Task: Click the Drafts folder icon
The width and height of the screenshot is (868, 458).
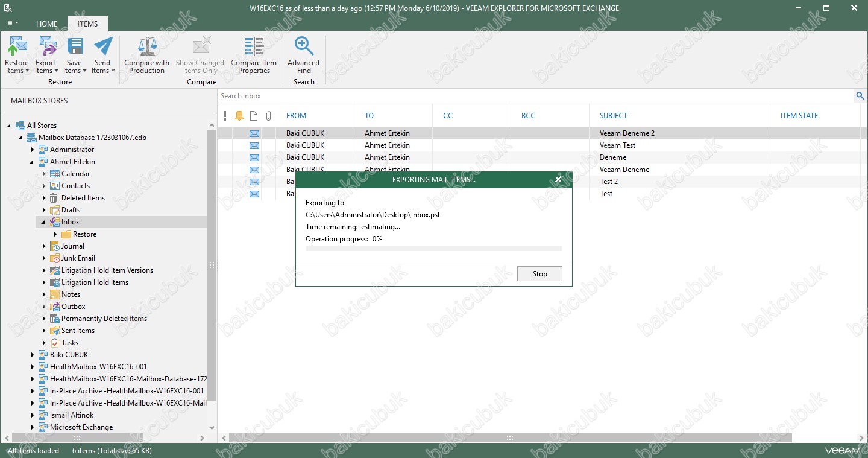Action: [x=55, y=210]
